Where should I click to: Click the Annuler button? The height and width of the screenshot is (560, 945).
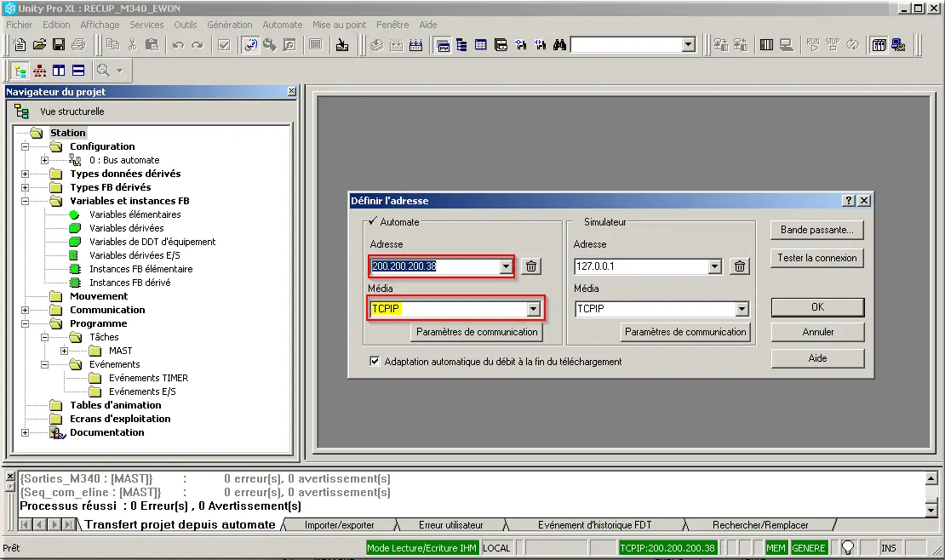817,332
